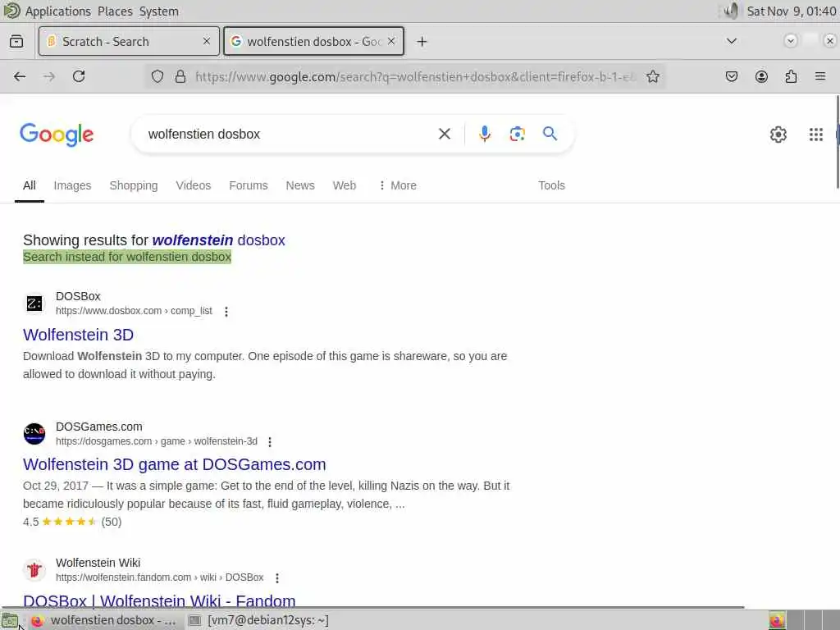Open options for the DOSBox result
The image size is (840, 630).
[226, 311]
